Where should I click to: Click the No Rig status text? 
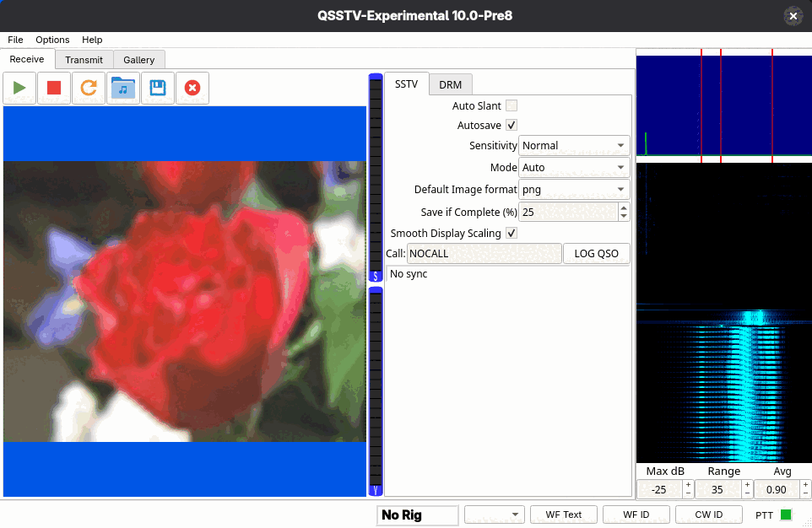click(x=402, y=515)
